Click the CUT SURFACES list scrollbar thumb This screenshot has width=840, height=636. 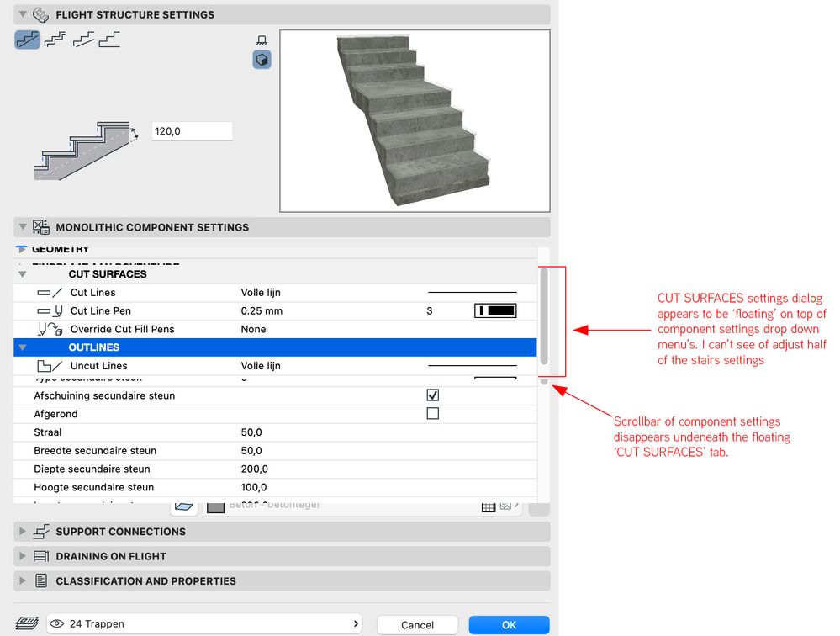pyautogui.click(x=544, y=316)
